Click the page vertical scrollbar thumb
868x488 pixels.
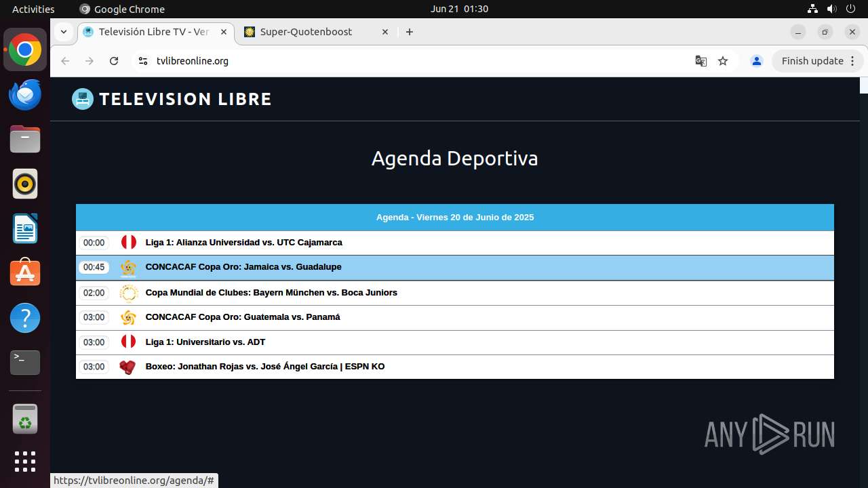coord(864,85)
